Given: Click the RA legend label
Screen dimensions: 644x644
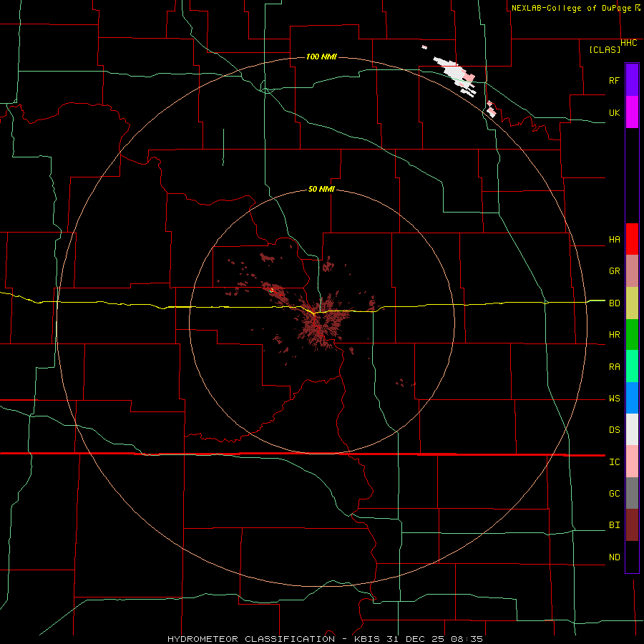Looking at the screenshot, I should 614,367.
